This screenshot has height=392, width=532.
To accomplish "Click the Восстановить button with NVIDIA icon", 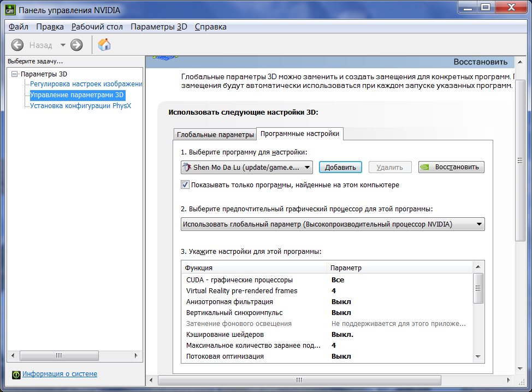I will tap(451, 167).
